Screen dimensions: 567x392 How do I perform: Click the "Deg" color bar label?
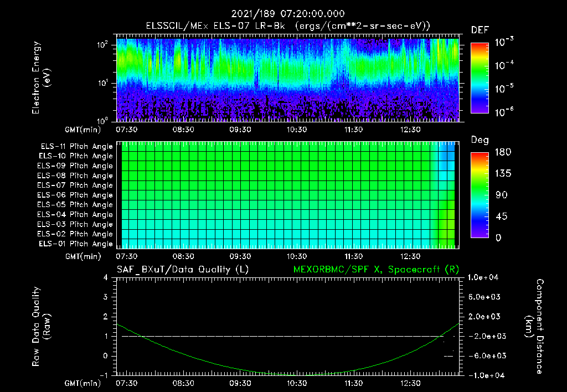pyautogui.click(x=480, y=140)
